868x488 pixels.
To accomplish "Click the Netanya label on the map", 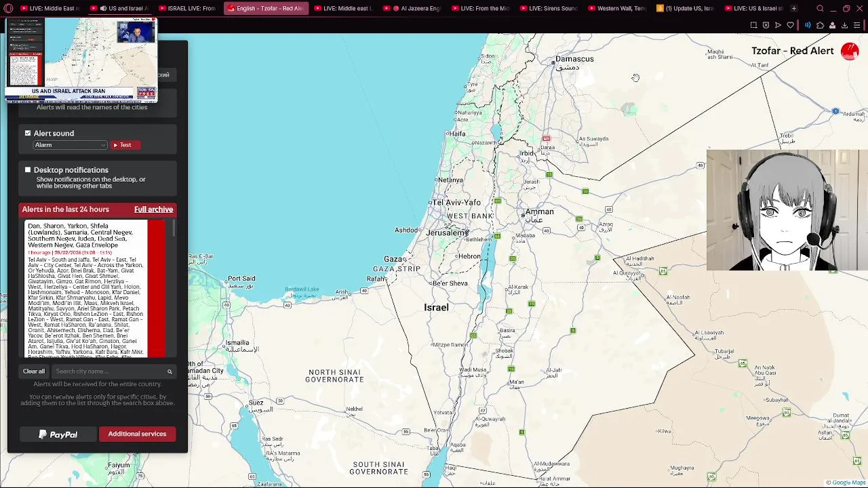I will click(x=450, y=180).
